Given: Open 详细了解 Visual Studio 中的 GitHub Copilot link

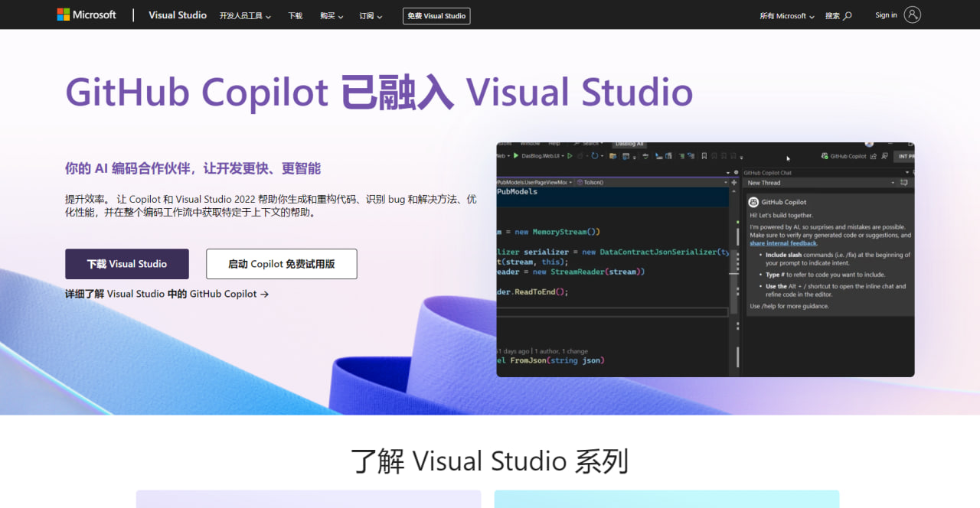Looking at the screenshot, I should point(167,294).
